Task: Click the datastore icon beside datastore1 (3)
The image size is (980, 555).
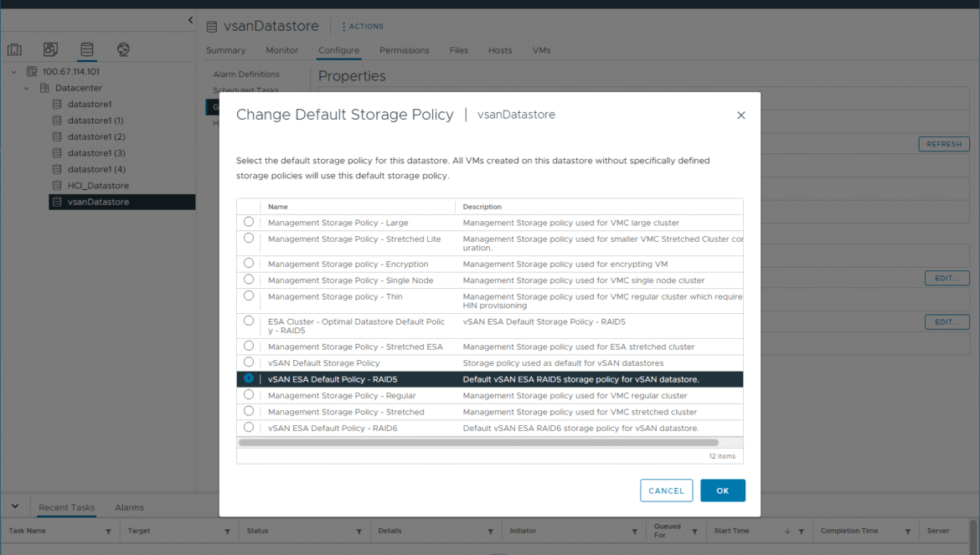Action: point(57,153)
